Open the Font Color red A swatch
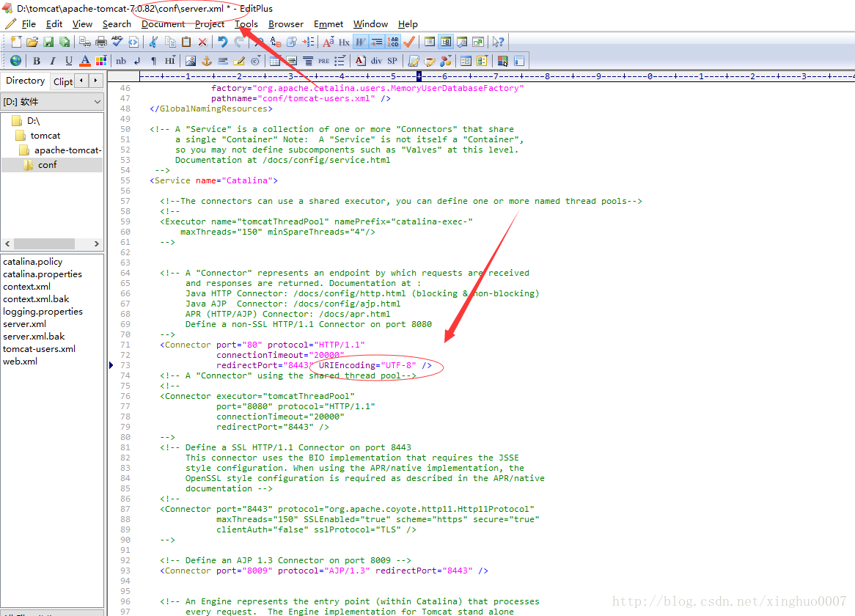This screenshot has height=616, width=855. coord(84,61)
